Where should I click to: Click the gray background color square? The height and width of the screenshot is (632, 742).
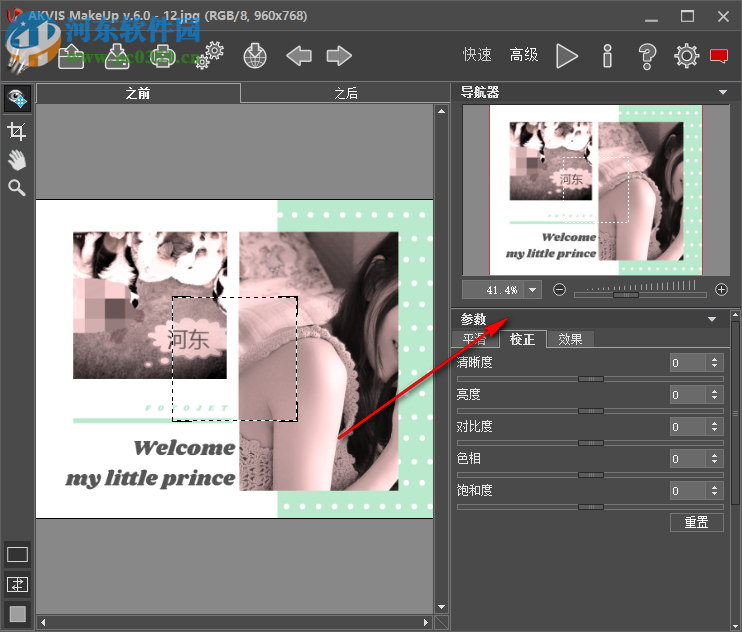click(18, 614)
